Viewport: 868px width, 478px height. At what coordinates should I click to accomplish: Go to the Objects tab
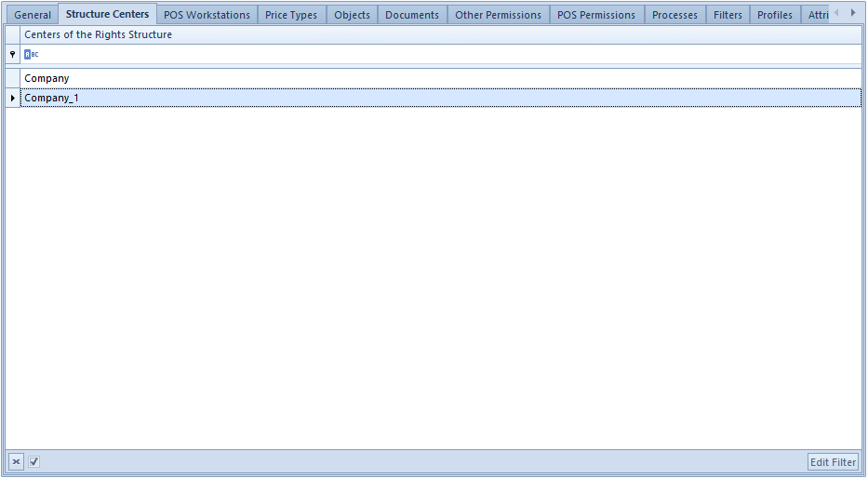coord(352,15)
